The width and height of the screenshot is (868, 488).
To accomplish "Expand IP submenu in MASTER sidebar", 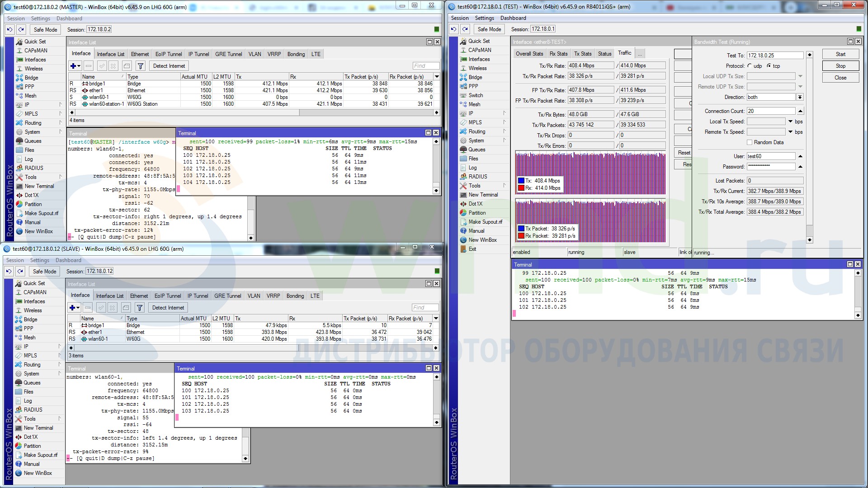I will click(x=60, y=105).
